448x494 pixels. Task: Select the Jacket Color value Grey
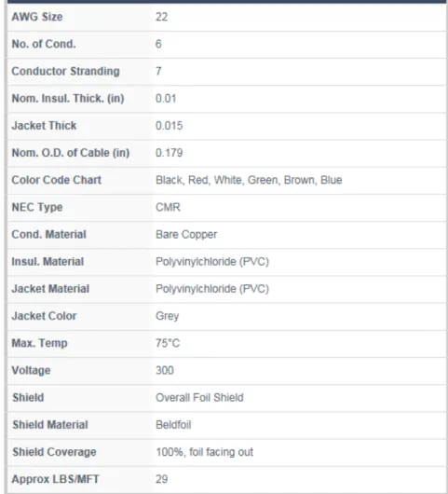coord(167,316)
